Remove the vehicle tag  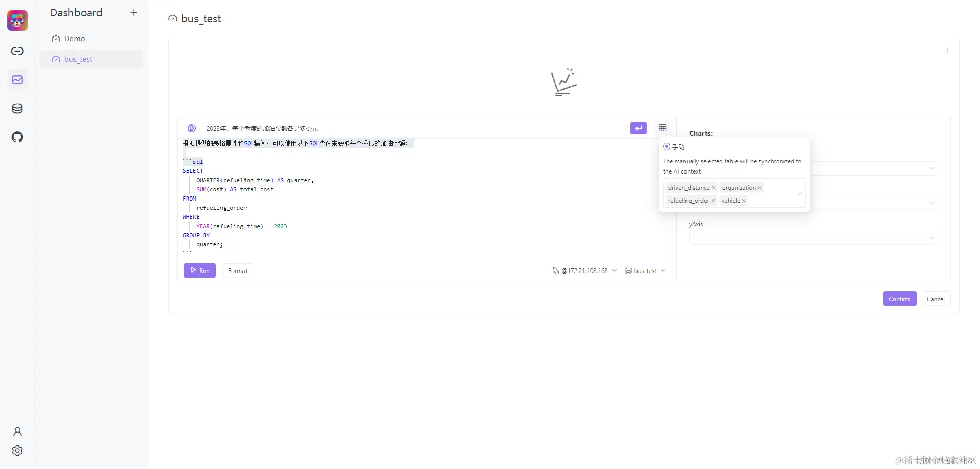click(x=744, y=201)
